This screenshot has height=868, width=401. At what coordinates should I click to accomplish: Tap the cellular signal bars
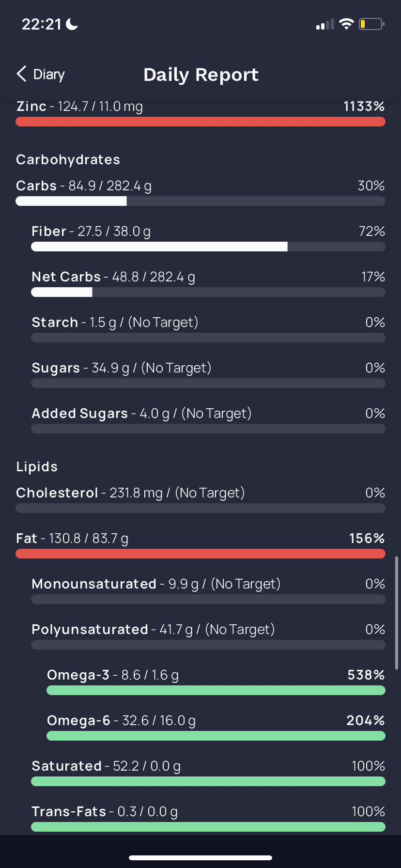pos(325,24)
